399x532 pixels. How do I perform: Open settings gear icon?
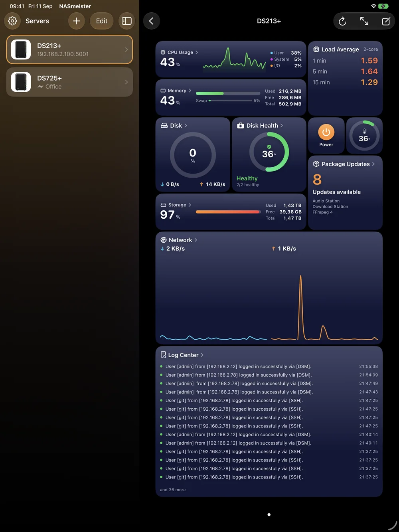coord(12,21)
